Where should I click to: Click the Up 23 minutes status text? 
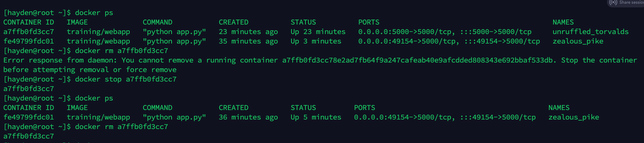(x=318, y=32)
